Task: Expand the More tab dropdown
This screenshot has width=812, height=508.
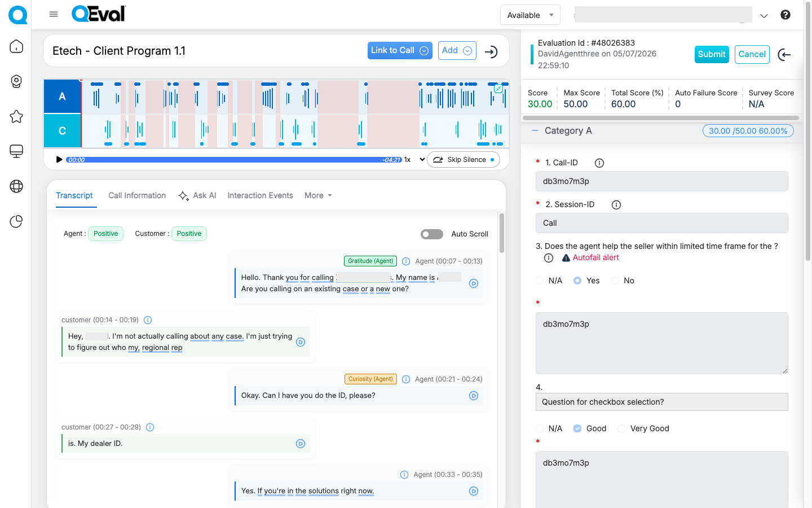Action: click(x=318, y=195)
